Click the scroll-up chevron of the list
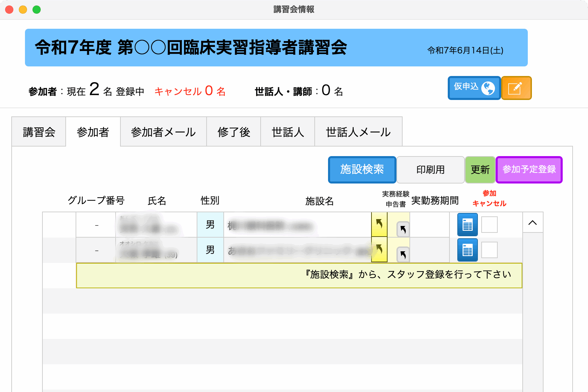The height and width of the screenshot is (392, 588). 533,223
